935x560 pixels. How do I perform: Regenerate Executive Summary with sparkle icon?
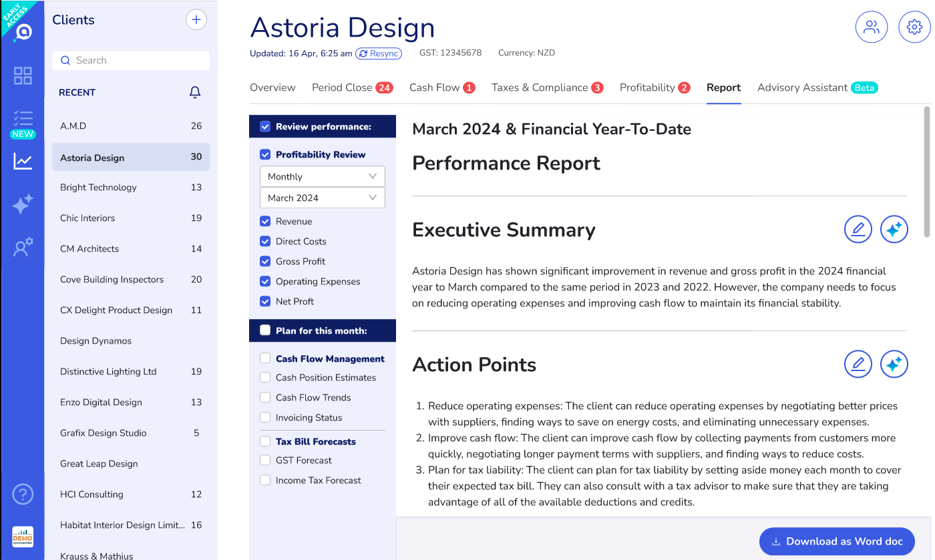click(894, 230)
